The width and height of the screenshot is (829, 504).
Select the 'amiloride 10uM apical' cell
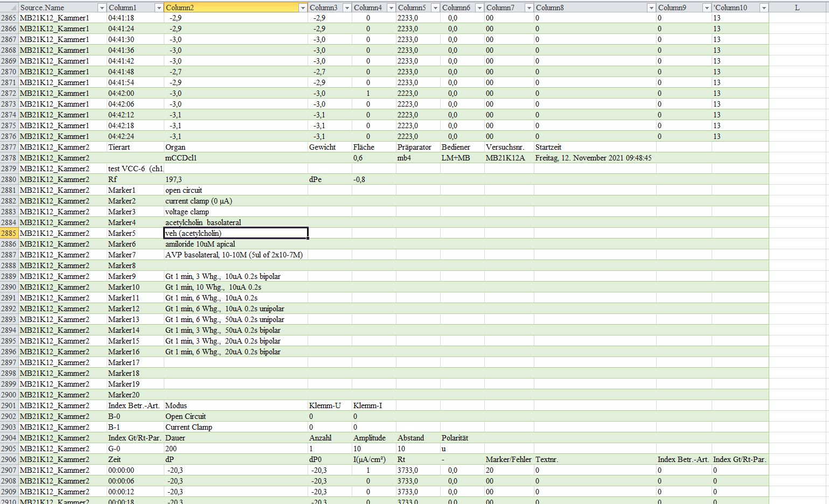pyautogui.click(x=235, y=244)
